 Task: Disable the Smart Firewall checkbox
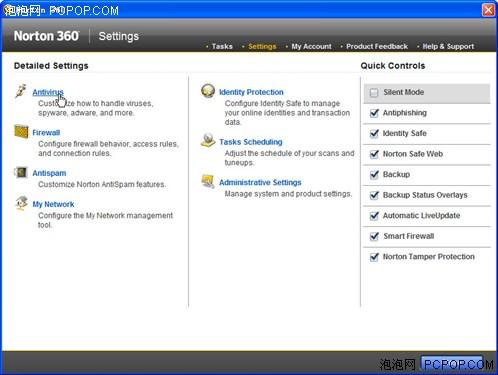(x=374, y=236)
